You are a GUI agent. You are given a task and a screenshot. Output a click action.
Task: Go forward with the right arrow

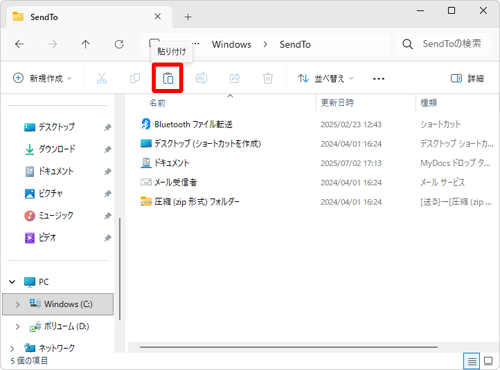click(x=52, y=44)
